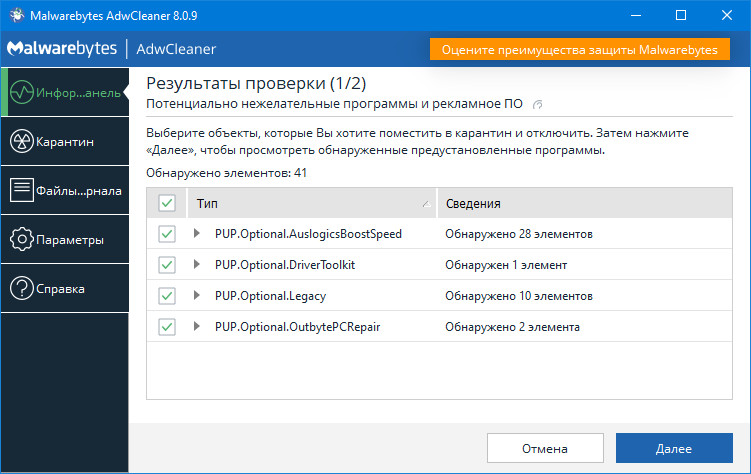Expand the PUP.Optional.AuslogicsBoostSpeed row
The width and height of the screenshot is (751, 474).
click(x=196, y=233)
